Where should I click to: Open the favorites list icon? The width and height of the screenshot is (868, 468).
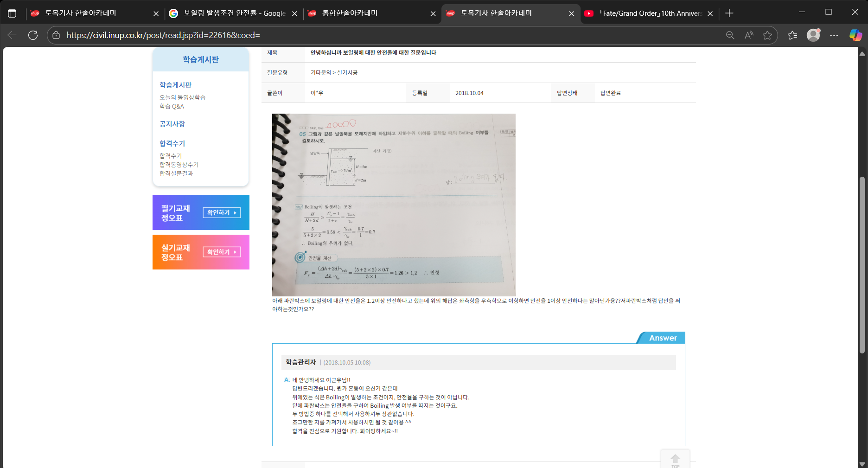click(792, 35)
